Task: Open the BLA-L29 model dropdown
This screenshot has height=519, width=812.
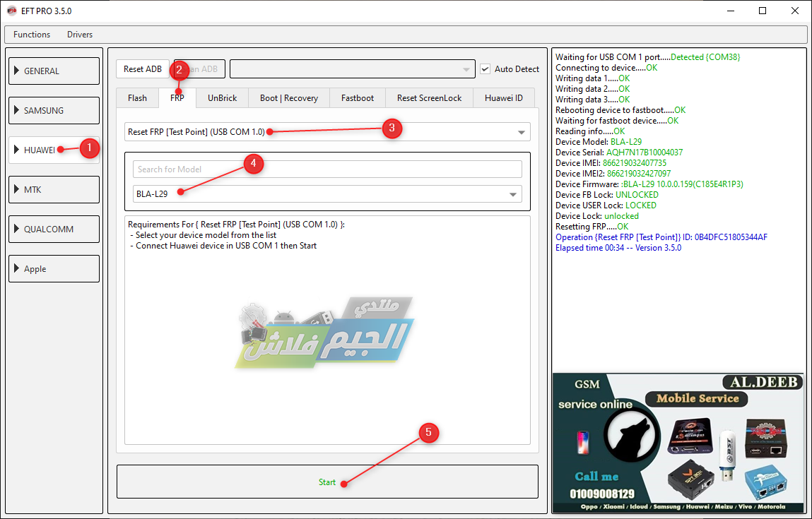Action: click(x=327, y=194)
